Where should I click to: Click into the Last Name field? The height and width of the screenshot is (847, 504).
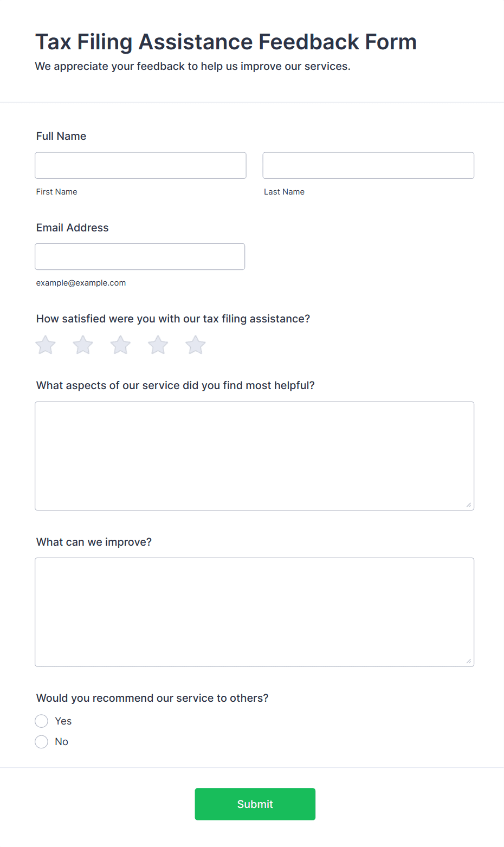[x=368, y=165]
